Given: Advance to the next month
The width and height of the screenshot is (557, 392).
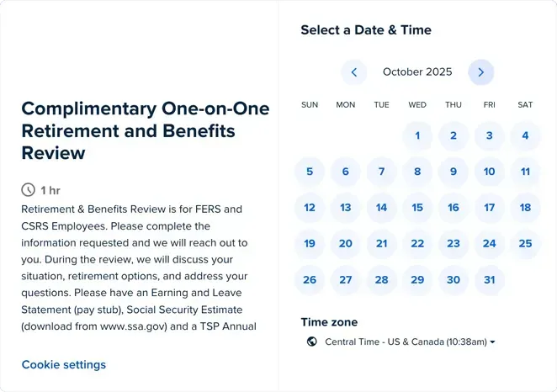Looking at the screenshot, I should point(480,72).
